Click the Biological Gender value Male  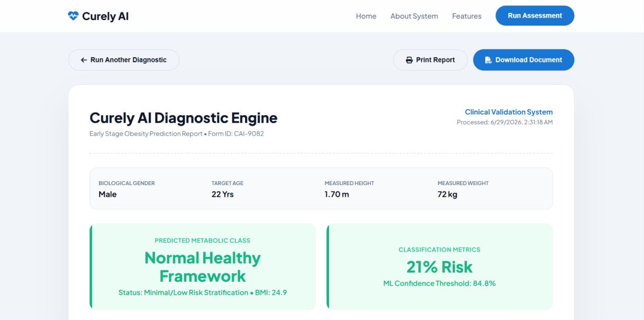(x=108, y=194)
